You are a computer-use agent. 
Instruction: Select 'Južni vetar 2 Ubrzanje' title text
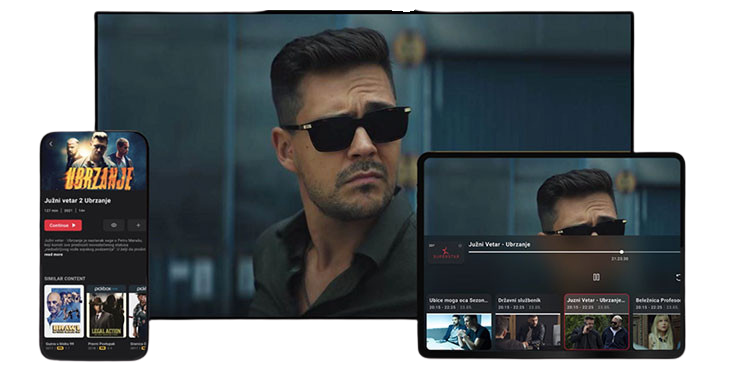click(78, 201)
